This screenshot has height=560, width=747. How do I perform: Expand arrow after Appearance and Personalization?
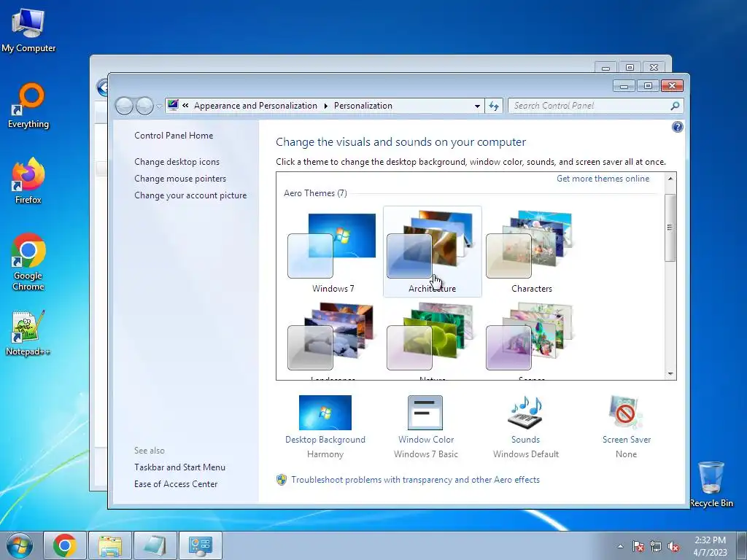pos(326,106)
